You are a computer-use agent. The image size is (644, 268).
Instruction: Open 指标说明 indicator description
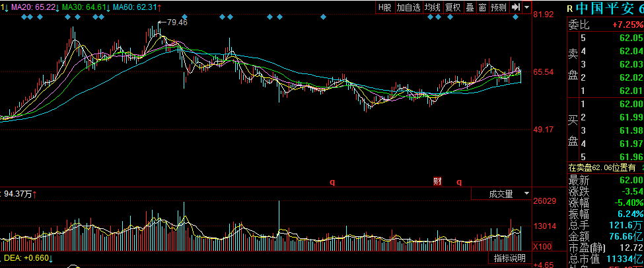(510, 258)
